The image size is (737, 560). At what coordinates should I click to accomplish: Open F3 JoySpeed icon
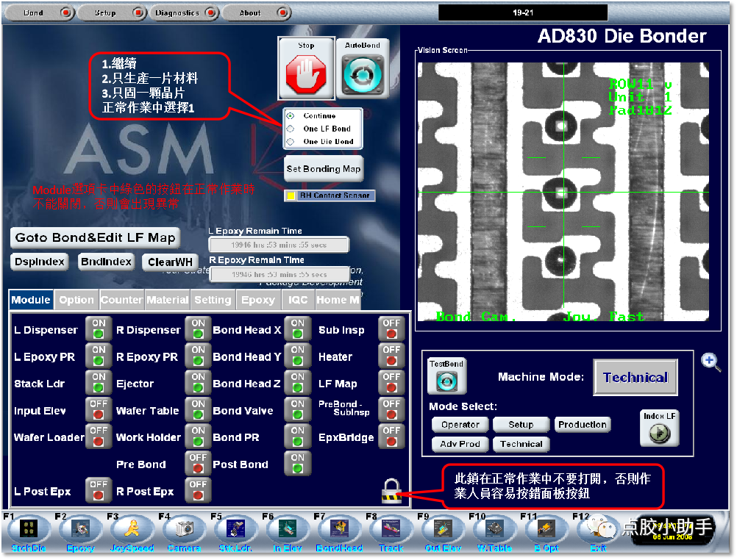[132, 529]
